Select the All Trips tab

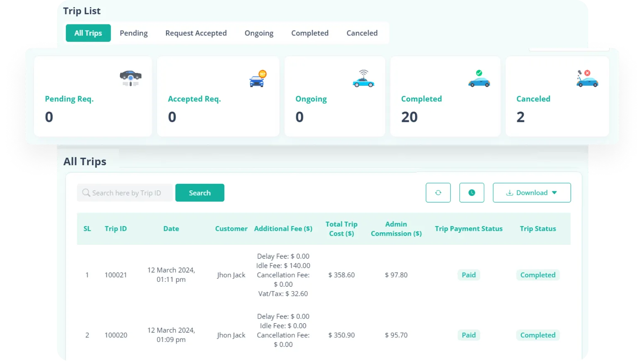pyautogui.click(x=88, y=33)
